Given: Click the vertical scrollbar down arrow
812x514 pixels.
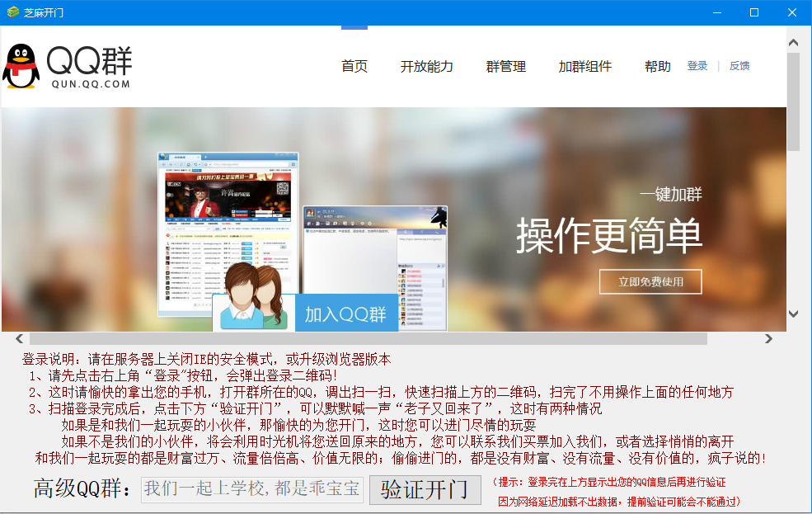Looking at the screenshot, I should point(793,314).
